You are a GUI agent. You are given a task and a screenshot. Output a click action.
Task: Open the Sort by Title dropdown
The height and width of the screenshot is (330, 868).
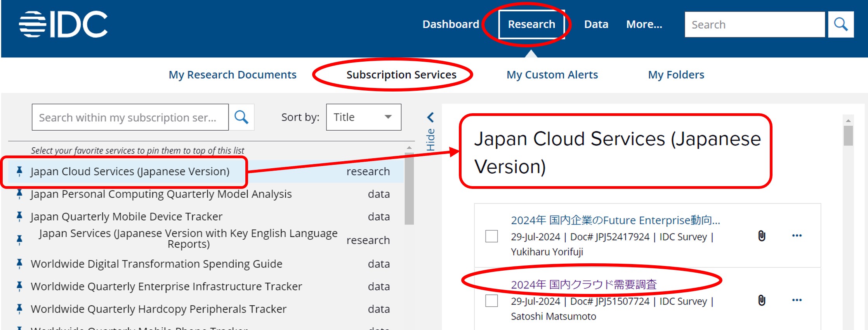(364, 117)
